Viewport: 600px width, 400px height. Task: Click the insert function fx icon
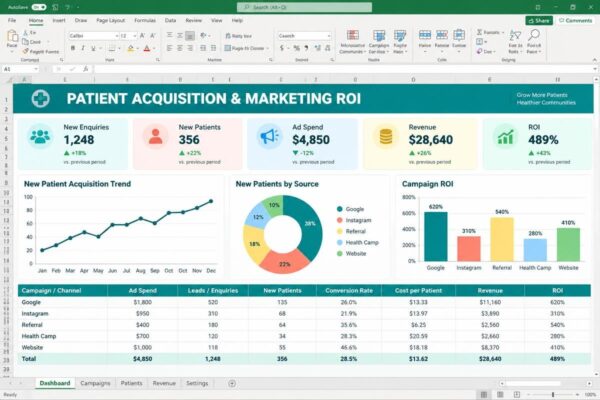(86, 69)
